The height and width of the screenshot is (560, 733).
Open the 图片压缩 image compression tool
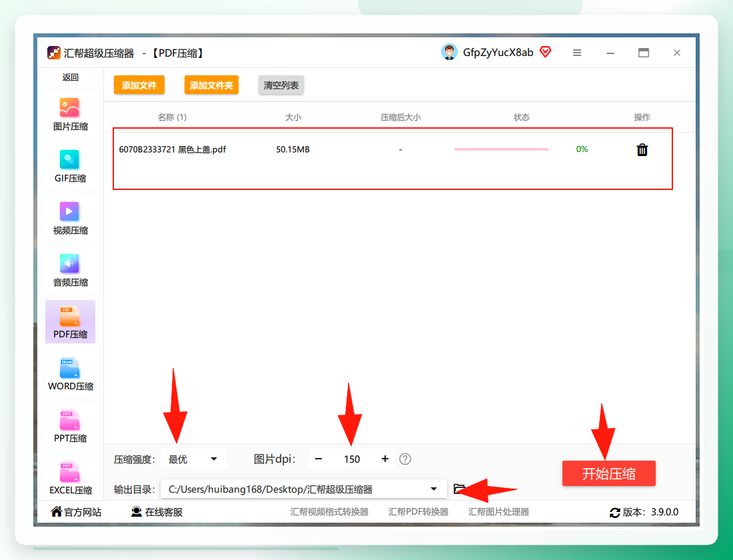tap(70, 115)
